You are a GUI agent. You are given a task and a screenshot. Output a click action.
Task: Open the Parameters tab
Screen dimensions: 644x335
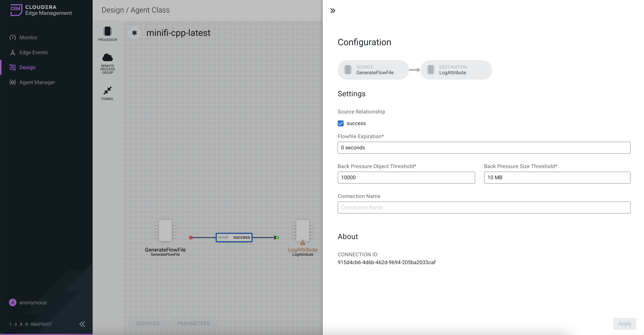[193, 323]
